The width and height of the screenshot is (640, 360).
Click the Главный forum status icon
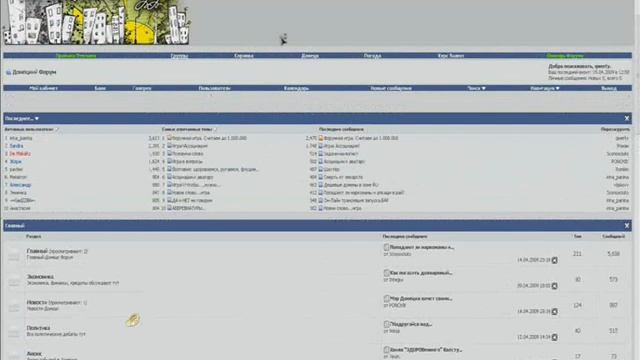pos(14,255)
